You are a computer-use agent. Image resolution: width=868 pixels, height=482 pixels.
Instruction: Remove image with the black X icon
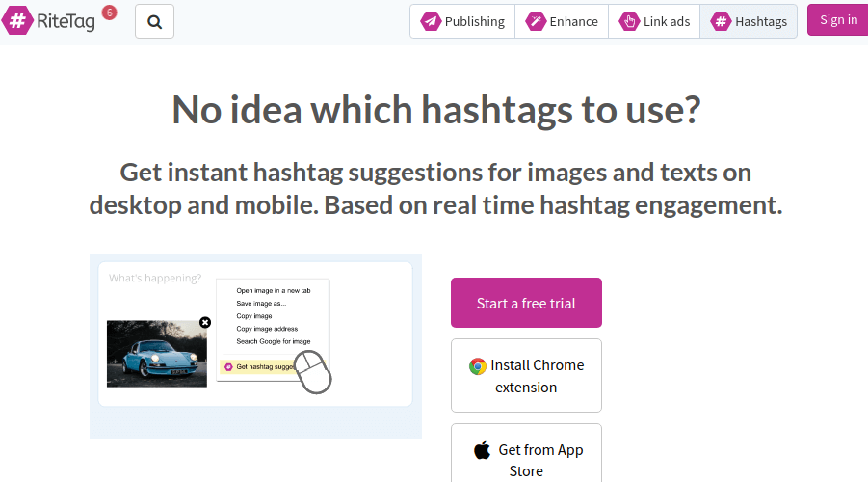click(205, 322)
